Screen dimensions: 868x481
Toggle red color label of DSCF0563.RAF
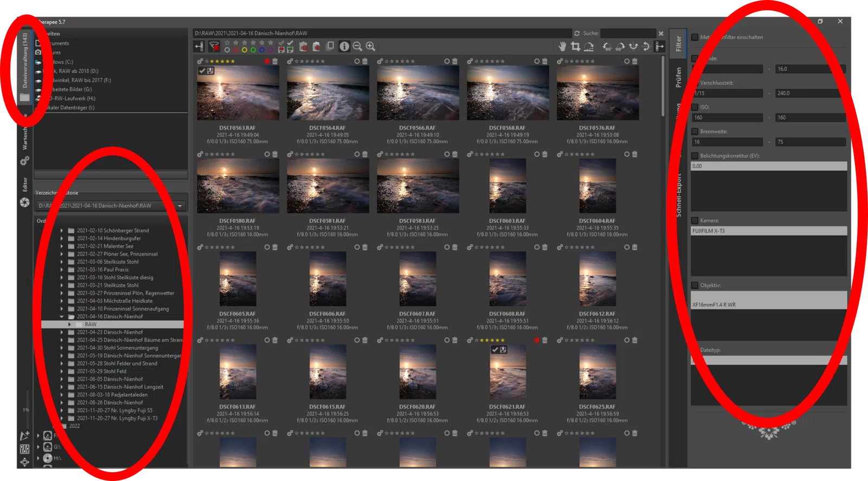[x=267, y=61]
